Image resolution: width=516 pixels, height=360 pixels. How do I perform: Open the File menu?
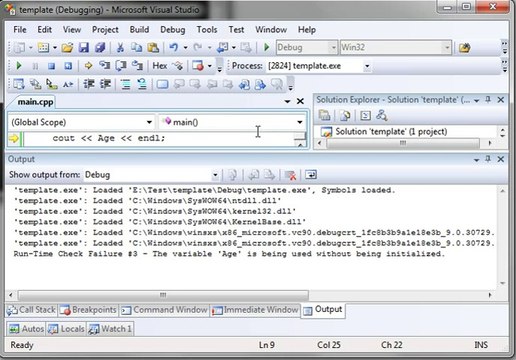pyautogui.click(x=20, y=30)
